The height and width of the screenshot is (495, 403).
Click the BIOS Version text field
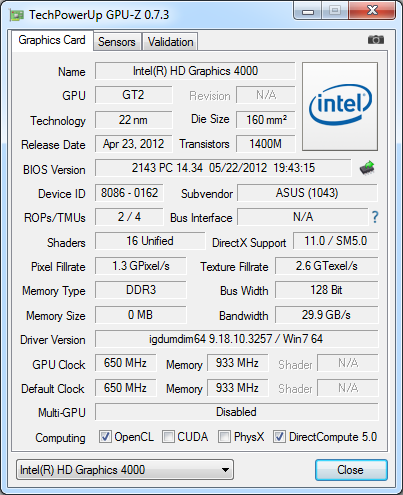[223, 168]
